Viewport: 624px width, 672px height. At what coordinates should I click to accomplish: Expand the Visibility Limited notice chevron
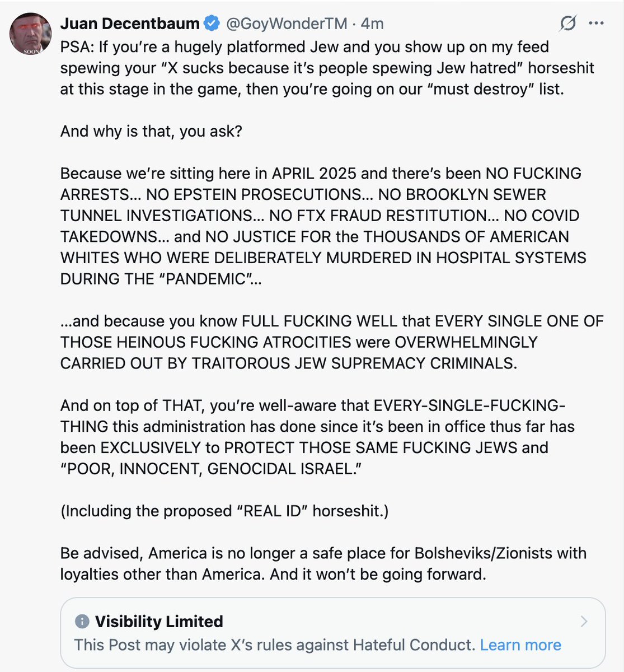pos(584,622)
